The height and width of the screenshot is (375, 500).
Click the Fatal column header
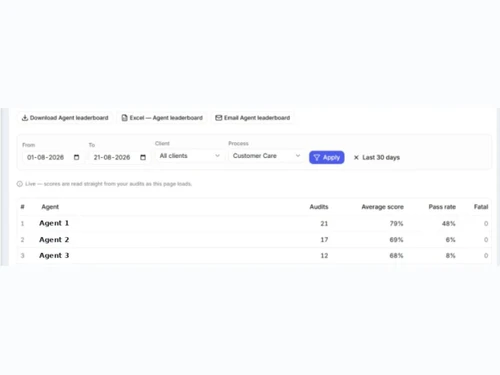coord(481,207)
